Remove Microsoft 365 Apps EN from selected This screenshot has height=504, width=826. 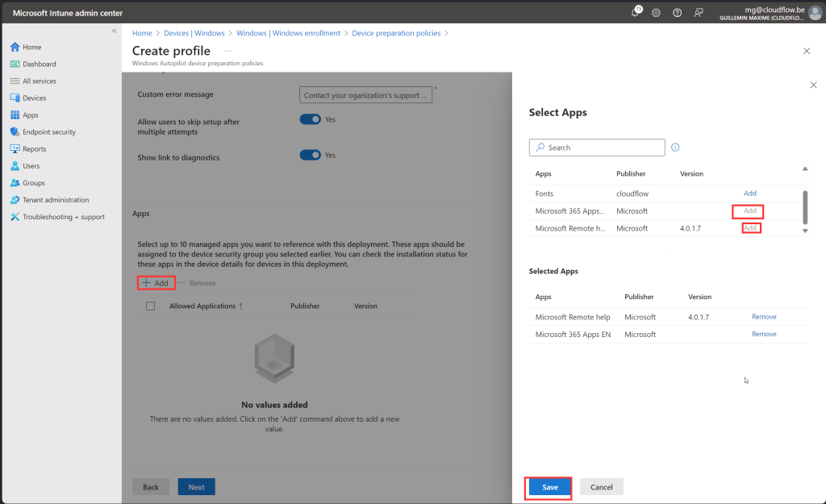pyautogui.click(x=764, y=334)
